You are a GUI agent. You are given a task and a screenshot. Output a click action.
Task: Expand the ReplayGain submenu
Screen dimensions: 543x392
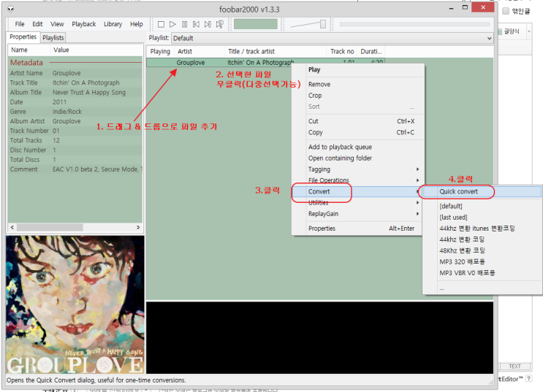point(358,213)
